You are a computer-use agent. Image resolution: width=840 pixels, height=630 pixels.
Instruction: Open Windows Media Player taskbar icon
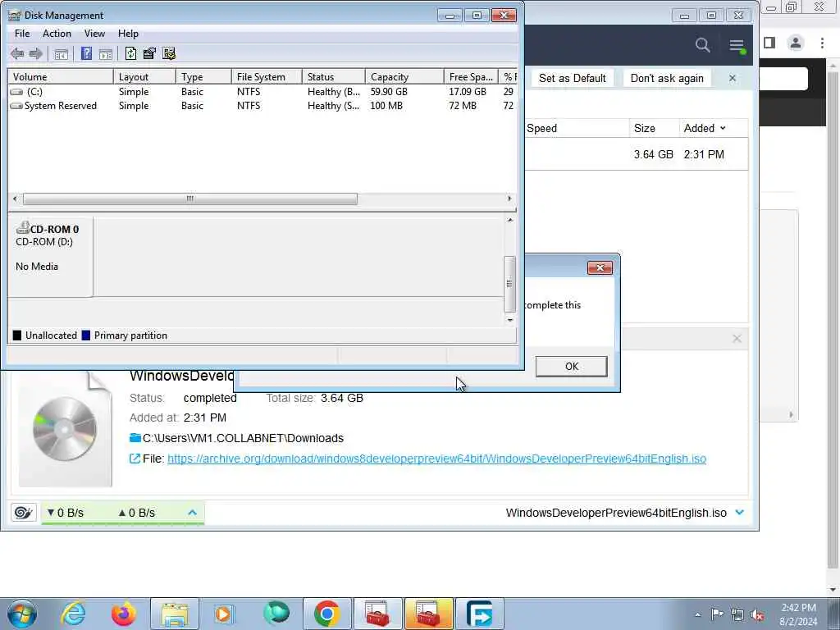coord(225,614)
